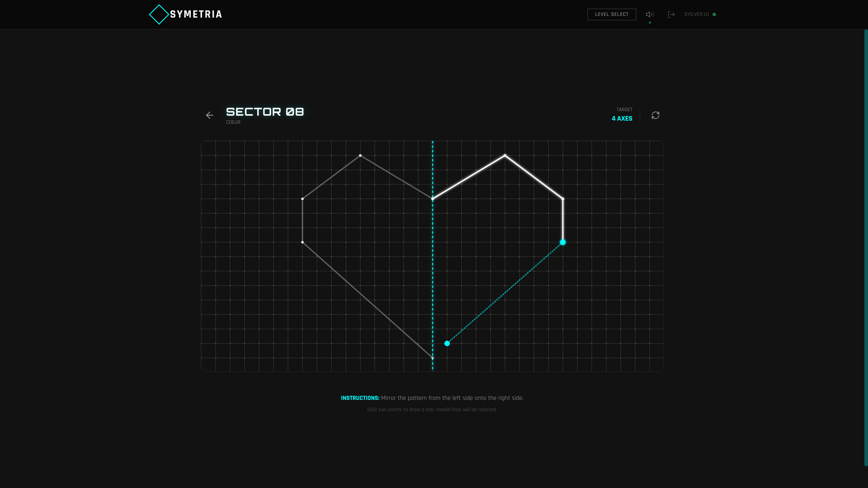
Task: Select the cyan endpoint of the drawn vertical line
Action: click(563, 242)
